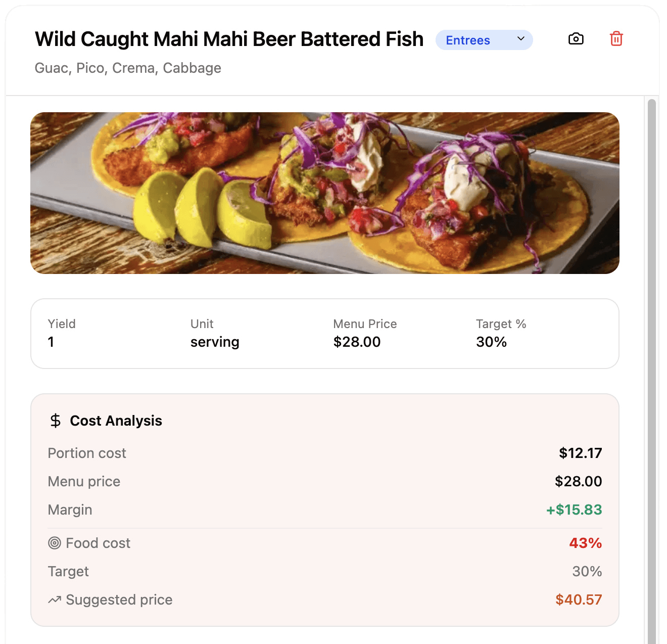Click the trending arrow icon beside Suggested price
Viewport: 667px width, 644px height.
pyautogui.click(x=56, y=600)
